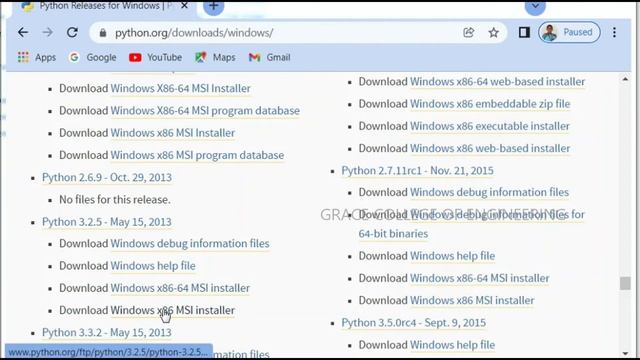Click Python 2.7.11rc1 Windows help file link

point(453,256)
